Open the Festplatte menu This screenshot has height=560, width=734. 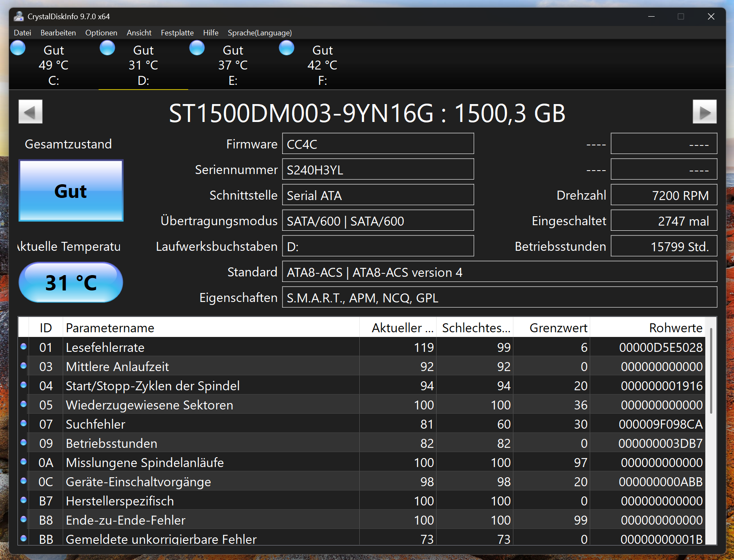[x=177, y=33]
